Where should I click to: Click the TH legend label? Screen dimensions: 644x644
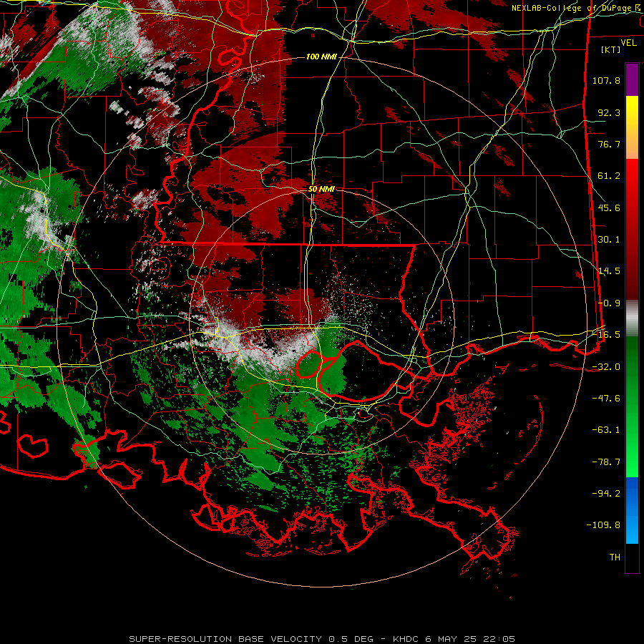(x=615, y=557)
